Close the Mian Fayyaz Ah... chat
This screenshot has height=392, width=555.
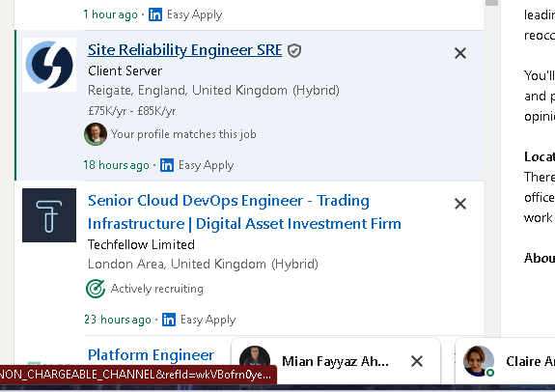[417, 361]
